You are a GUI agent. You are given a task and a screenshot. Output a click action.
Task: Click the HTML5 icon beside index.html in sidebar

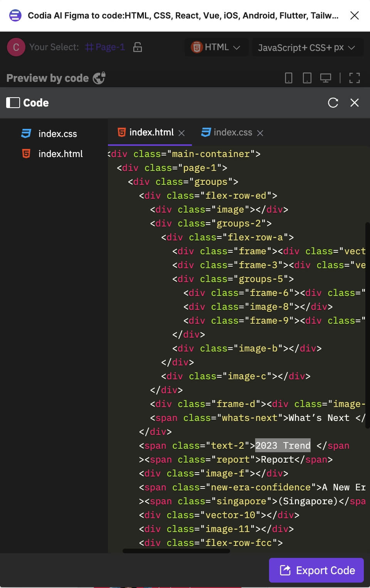point(26,154)
